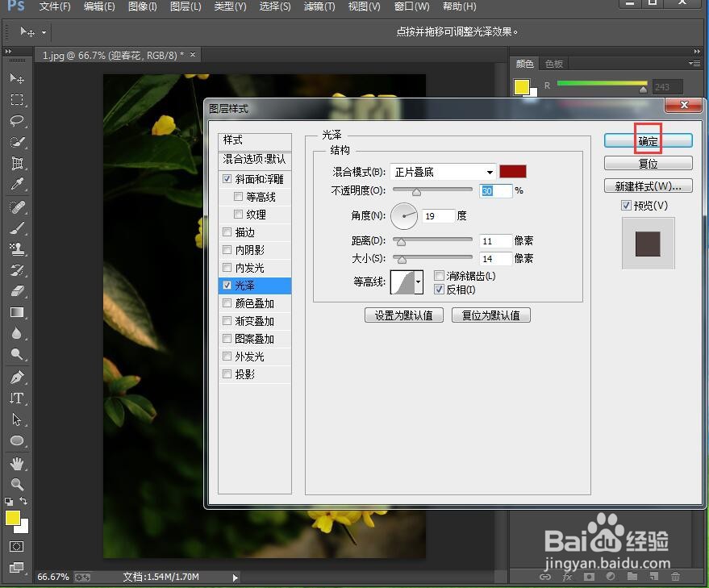709x588 pixels.
Task: Expand collapsed toolbox double arrow
Action: pos(8,51)
